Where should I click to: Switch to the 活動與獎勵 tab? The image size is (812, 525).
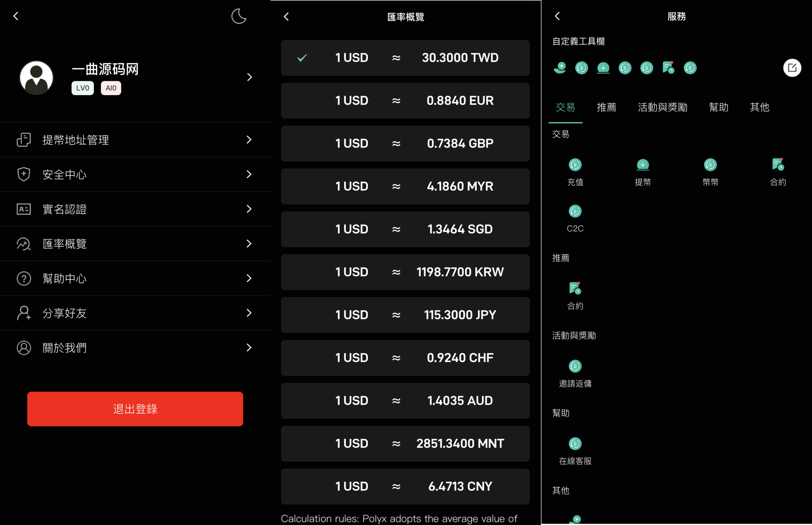(662, 107)
